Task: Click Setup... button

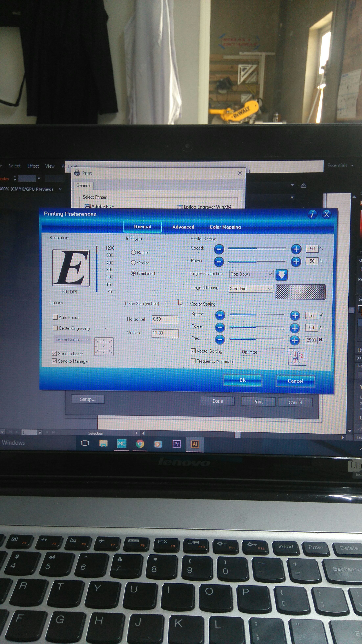Action: tap(88, 399)
